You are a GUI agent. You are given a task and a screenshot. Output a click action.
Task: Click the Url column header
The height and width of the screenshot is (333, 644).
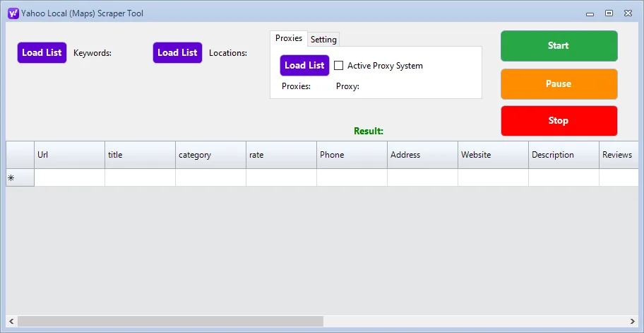click(x=69, y=155)
